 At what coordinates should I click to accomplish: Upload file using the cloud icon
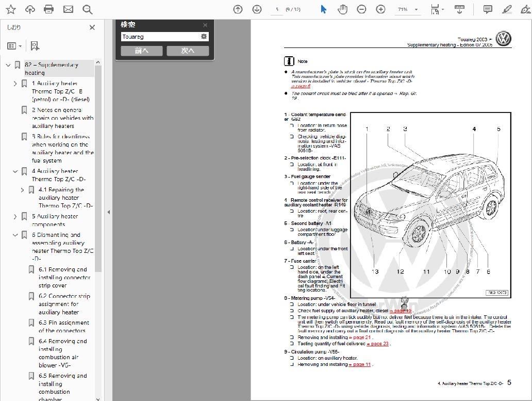[x=30, y=9]
